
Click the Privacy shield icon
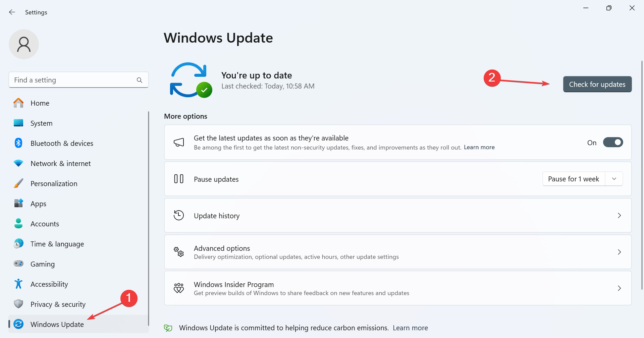[18, 304]
